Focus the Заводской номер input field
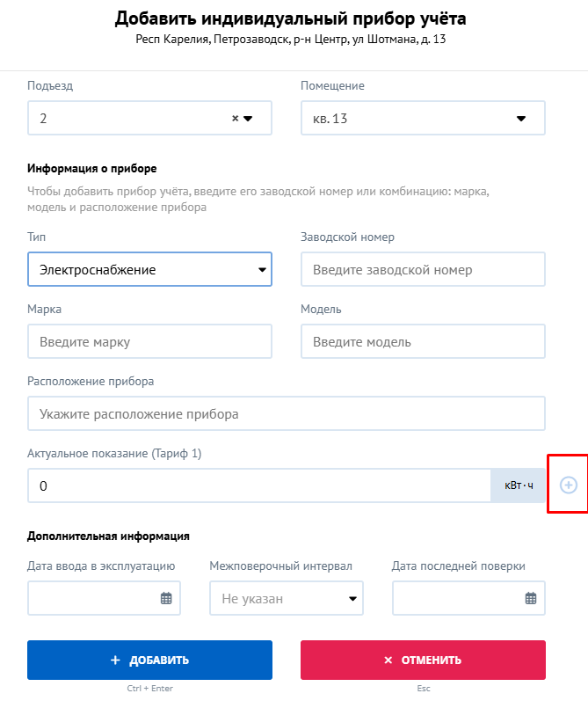This screenshot has width=588, height=708. (423, 269)
